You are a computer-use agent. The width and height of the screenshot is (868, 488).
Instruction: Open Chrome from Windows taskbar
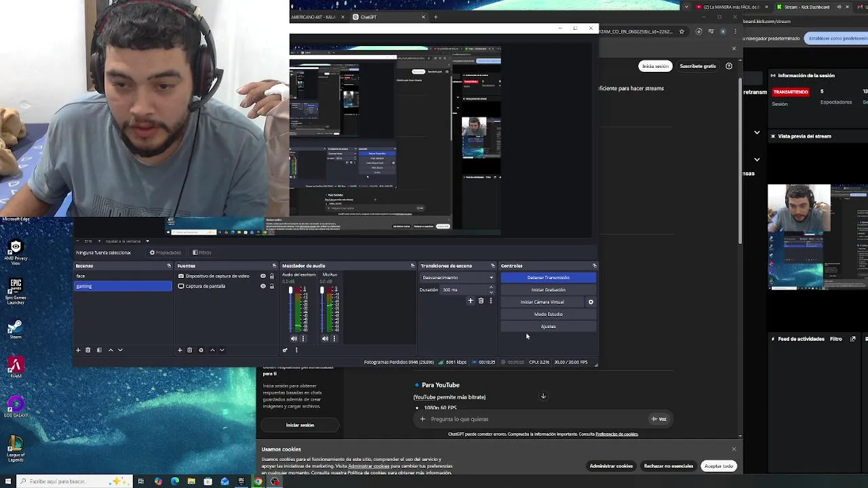(258, 481)
